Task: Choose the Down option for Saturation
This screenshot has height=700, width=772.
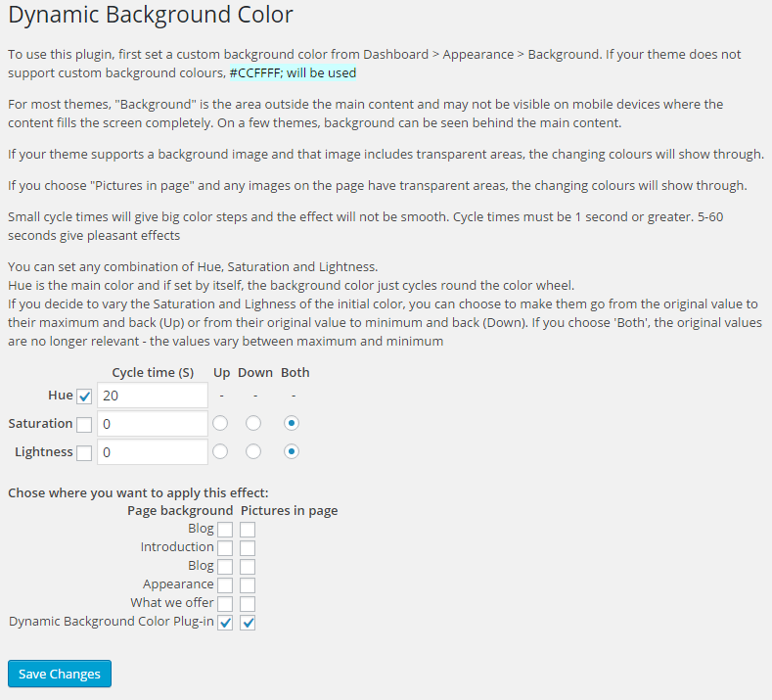Action: (x=253, y=424)
